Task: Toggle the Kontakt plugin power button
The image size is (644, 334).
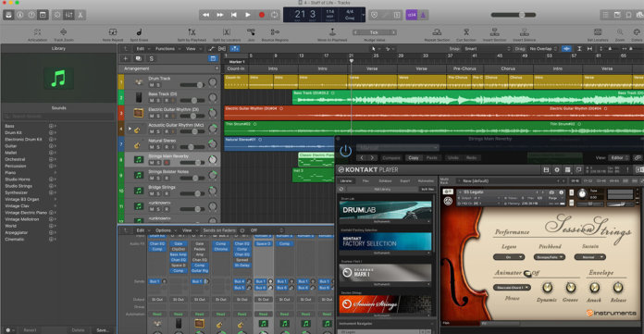Action: point(345,151)
